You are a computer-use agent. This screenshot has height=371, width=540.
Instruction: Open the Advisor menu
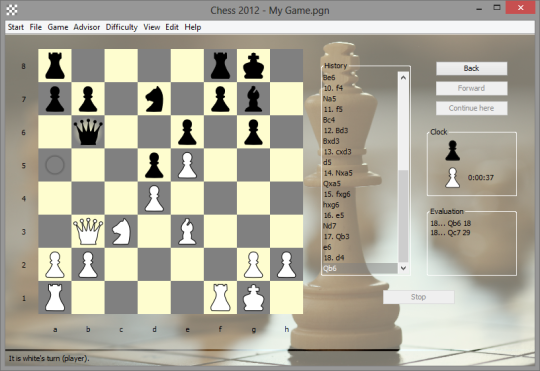[x=86, y=27]
